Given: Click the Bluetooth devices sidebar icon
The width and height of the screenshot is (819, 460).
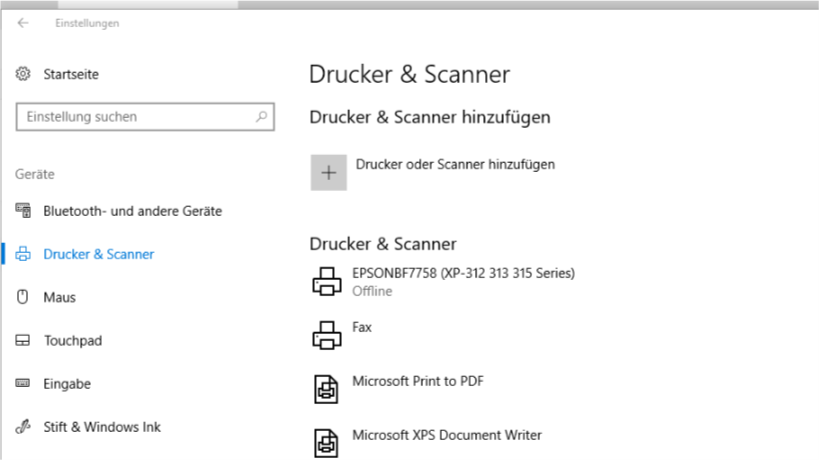Looking at the screenshot, I should pos(23,210).
